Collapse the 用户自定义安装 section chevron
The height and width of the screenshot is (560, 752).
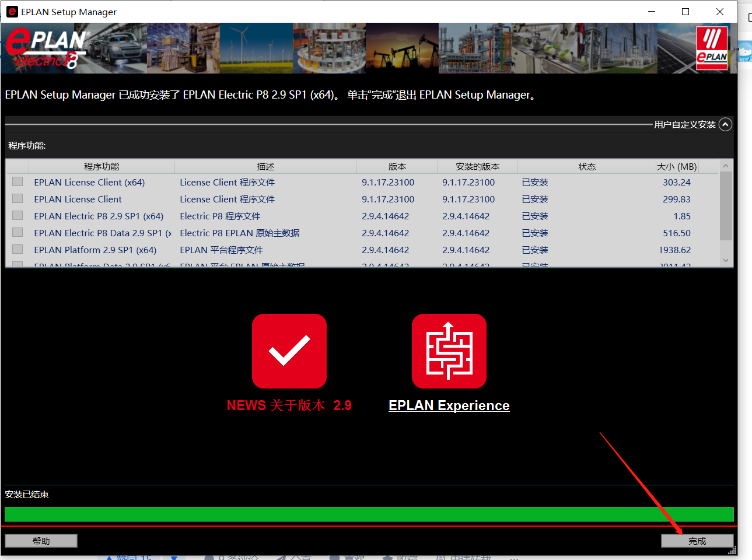pyautogui.click(x=725, y=124)
